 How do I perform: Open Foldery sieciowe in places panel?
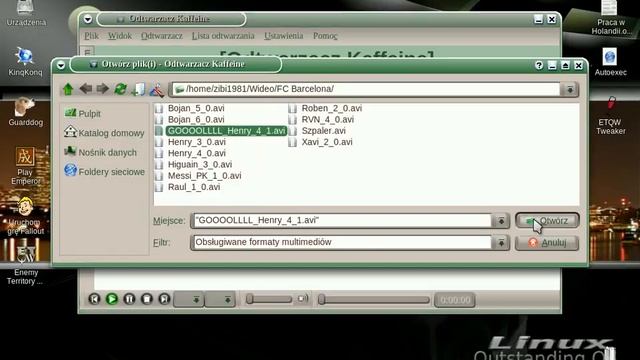[x=104, y=171]
